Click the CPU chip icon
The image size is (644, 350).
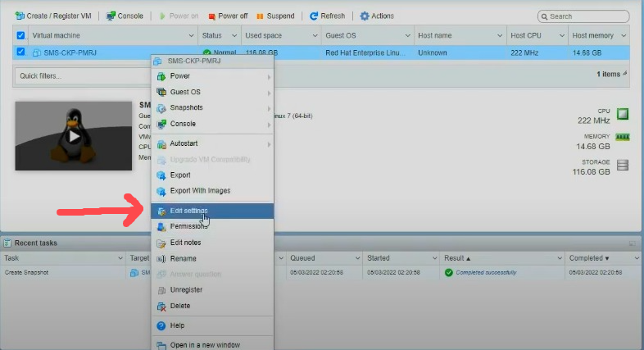623,114
